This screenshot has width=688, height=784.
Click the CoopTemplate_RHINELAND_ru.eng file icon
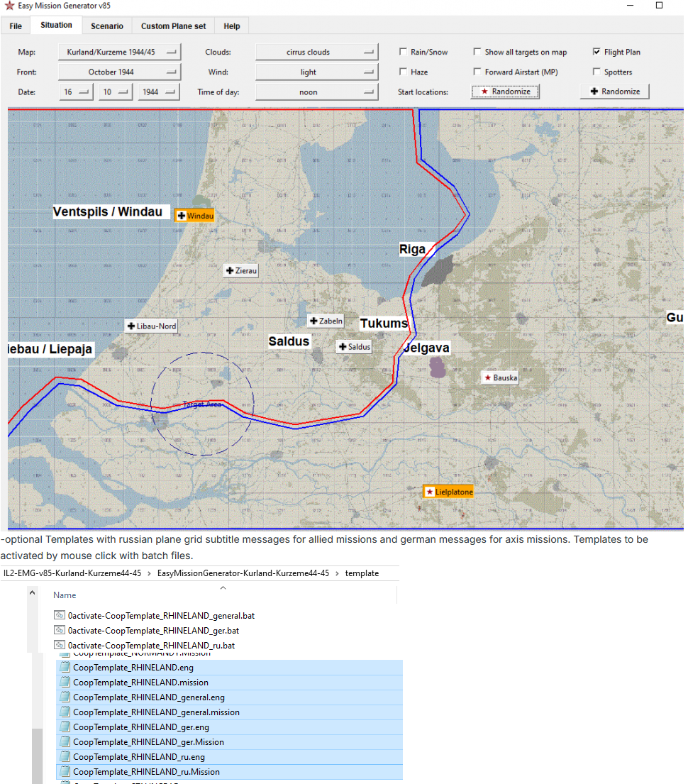65,757
